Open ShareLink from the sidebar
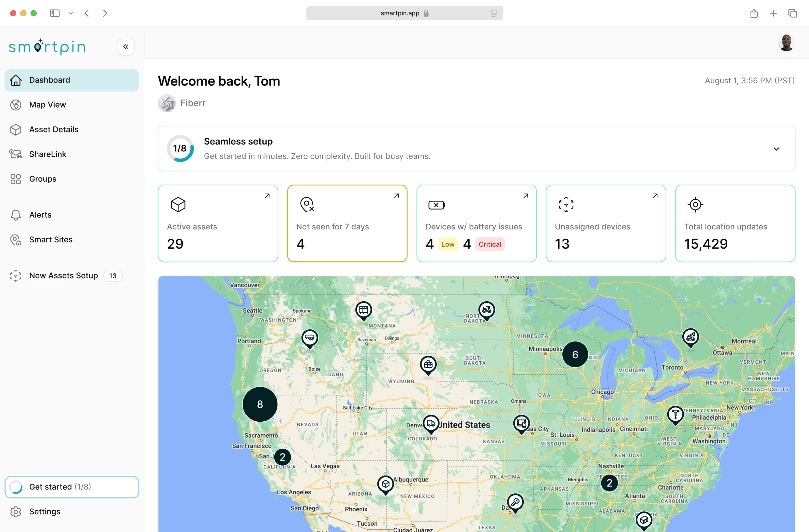 click(x=48, y=154)
